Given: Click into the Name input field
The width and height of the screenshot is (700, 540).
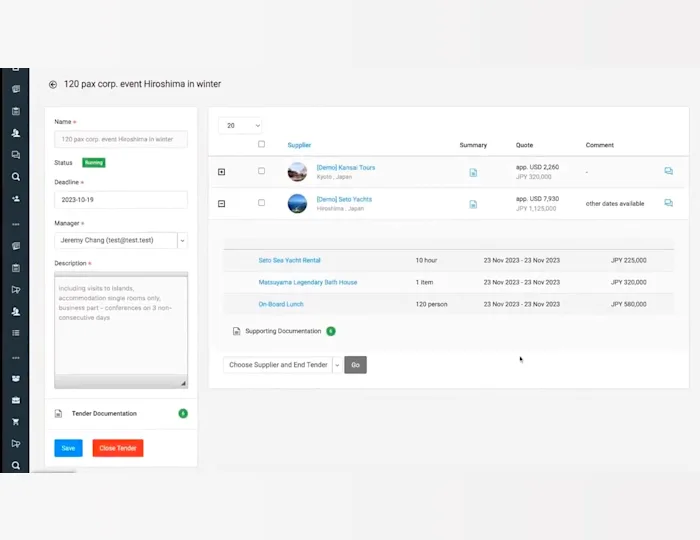Looking at the screenshot, I should (x=121, y=139).
